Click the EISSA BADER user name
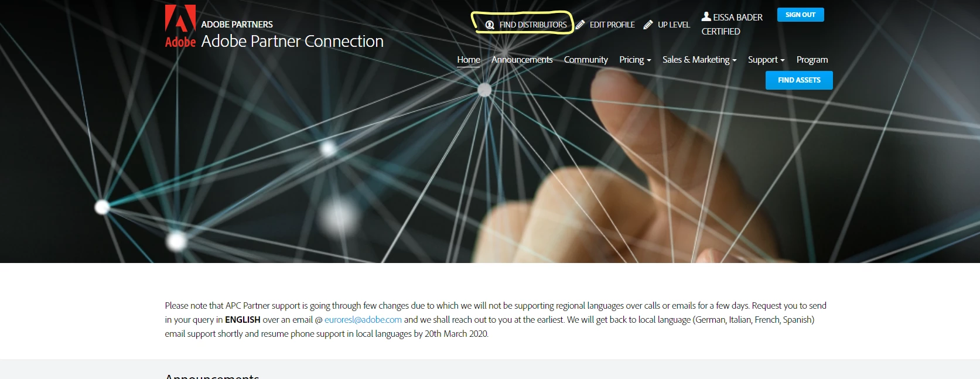Screen dimensions: 980x379 point(737,18)
